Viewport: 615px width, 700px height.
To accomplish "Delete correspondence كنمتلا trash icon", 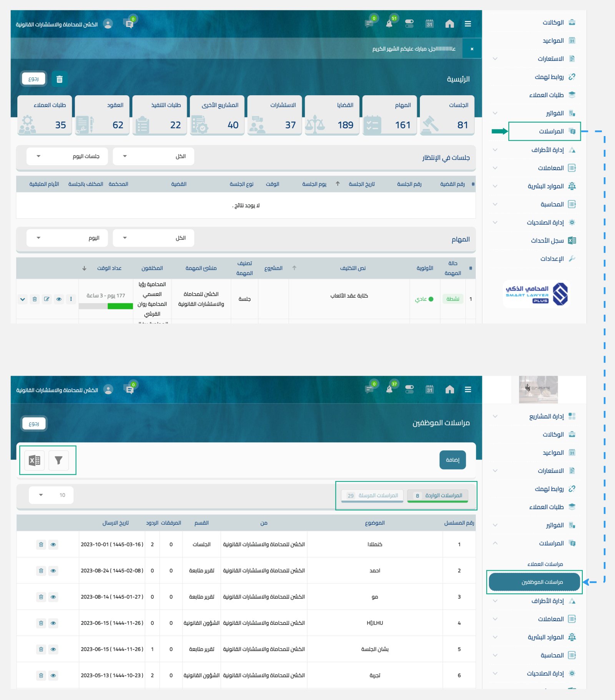I will coord(41,544).
